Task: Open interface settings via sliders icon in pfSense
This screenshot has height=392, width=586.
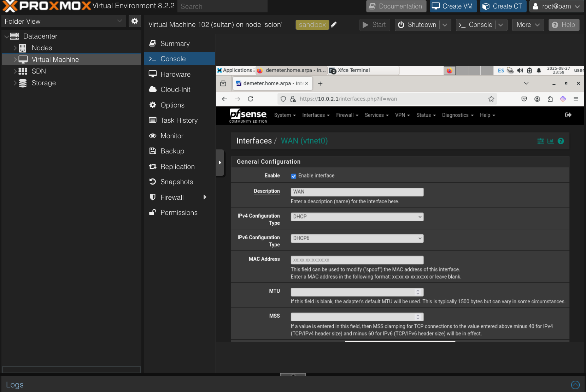Action: (x=540, y=141)
